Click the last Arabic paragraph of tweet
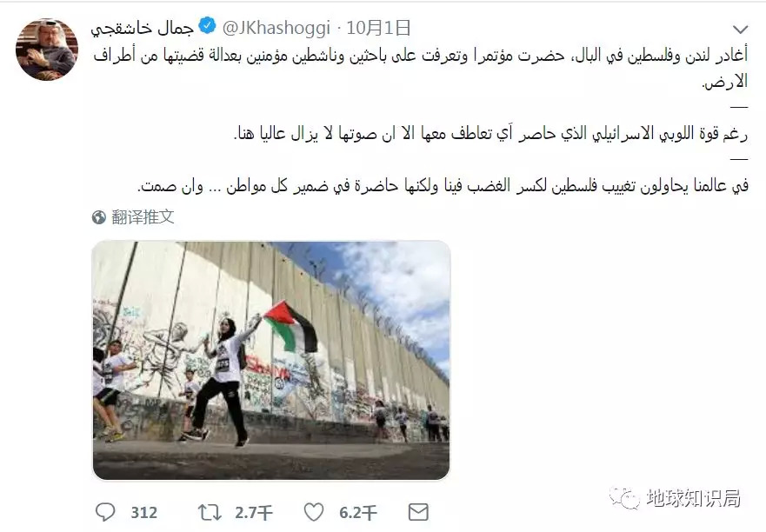 click(443, 186)
